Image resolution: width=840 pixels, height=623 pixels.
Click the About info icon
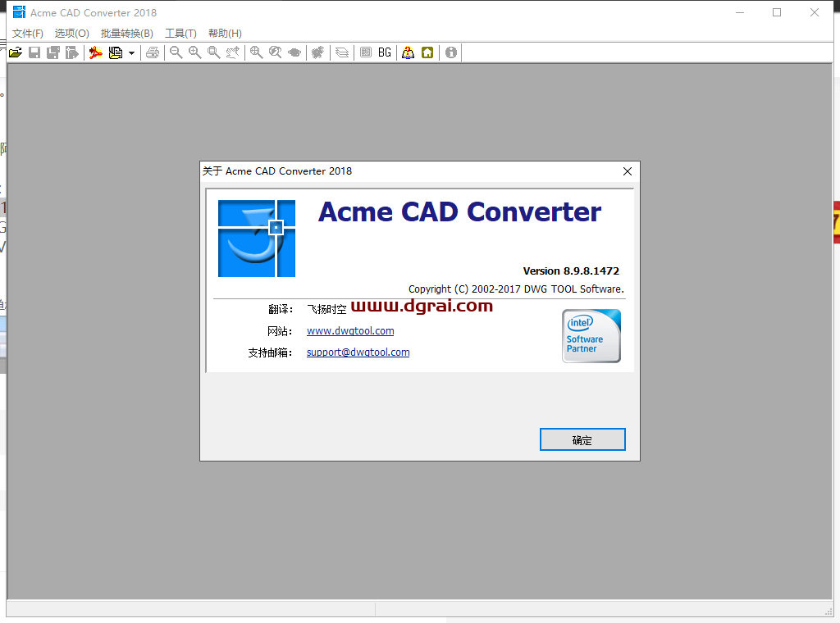pos(451,52)
